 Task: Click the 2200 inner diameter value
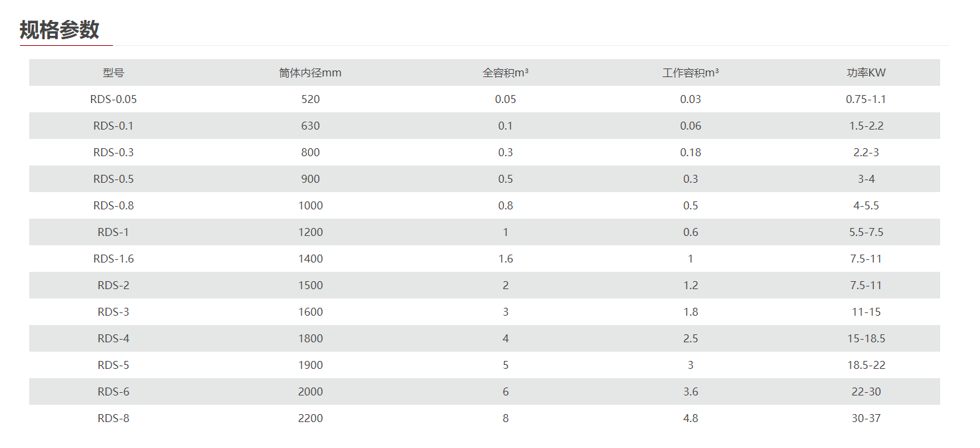tap(310, 418)
